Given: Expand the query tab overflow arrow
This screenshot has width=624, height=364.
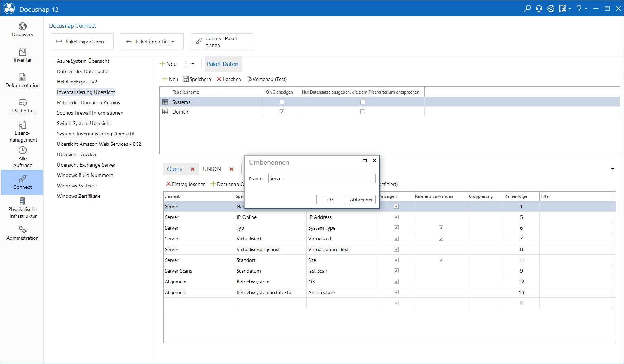Looking at the screenshot, I should 613,169.
